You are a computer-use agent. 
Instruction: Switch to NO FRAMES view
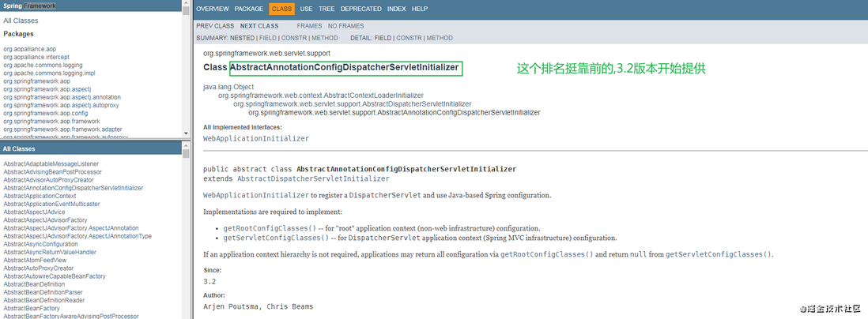[x=346, y=26]
